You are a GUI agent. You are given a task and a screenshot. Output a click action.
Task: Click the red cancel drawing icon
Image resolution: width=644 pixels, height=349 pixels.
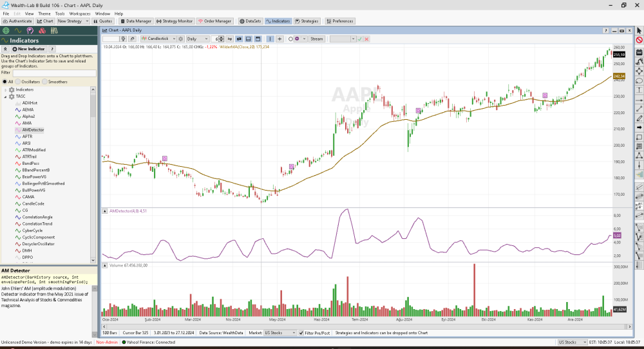tap(639, 40)
